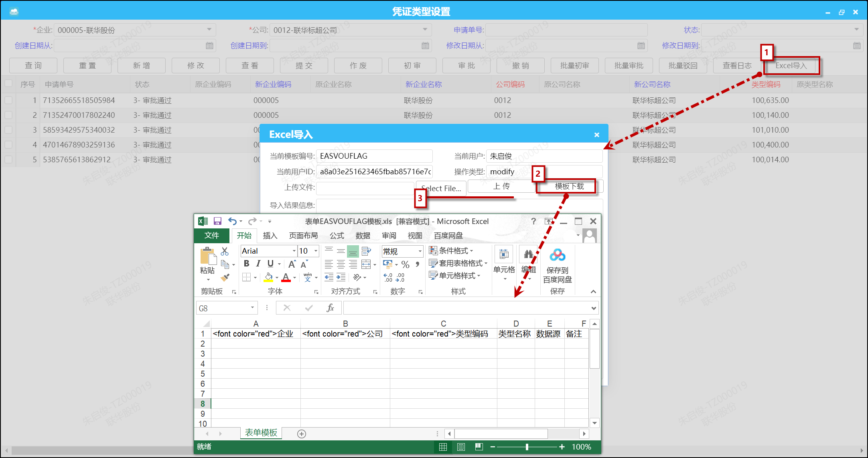868x458 pixels.
Task: Click the 模板下载 button
Action: tap(569, 186)
